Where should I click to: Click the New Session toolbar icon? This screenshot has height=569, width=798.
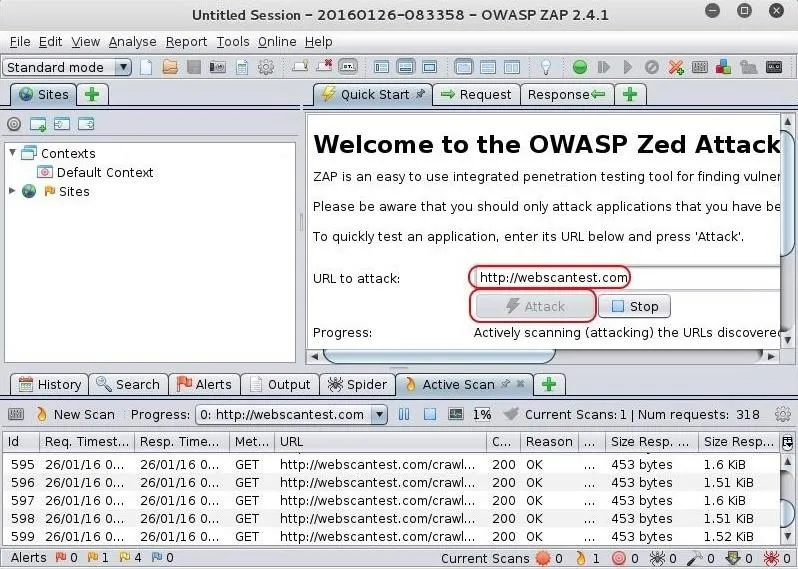(x=146, y=67)
